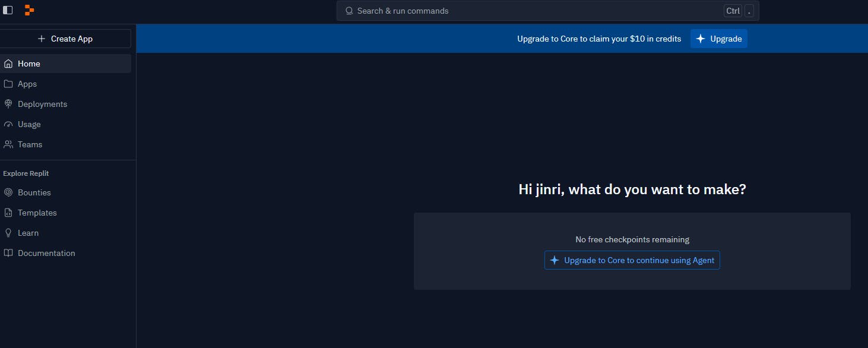Click the Apps folder icon

(8, 84)
